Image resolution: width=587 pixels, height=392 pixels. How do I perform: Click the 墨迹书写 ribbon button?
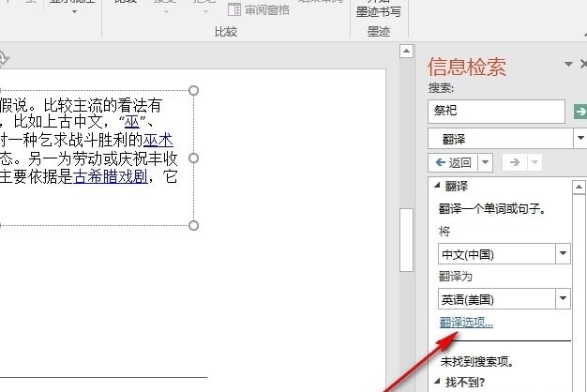(x=379, y=11)
